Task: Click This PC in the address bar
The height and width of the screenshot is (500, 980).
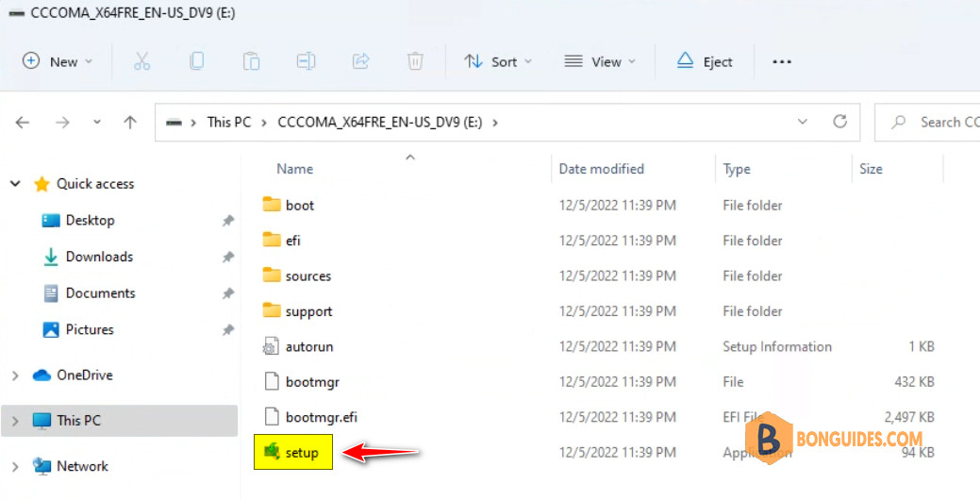Action: (x=229, y=123)
